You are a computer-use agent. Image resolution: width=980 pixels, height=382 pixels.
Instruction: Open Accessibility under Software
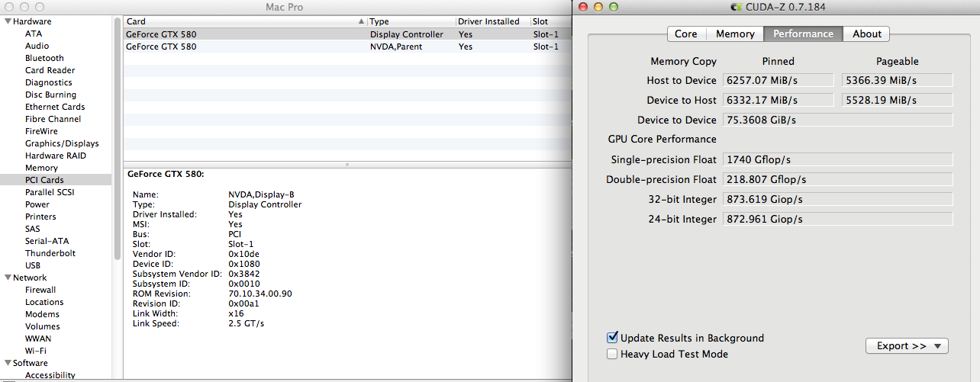click(50, 375)
